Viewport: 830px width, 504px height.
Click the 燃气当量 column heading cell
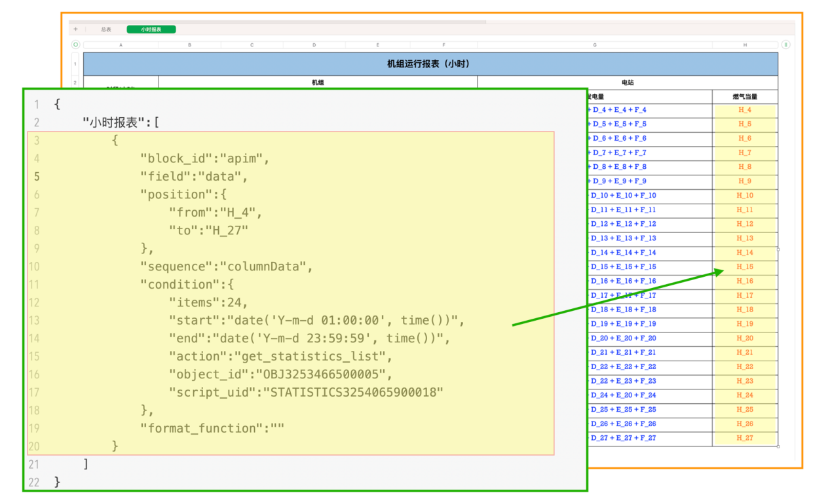point(745,97)
